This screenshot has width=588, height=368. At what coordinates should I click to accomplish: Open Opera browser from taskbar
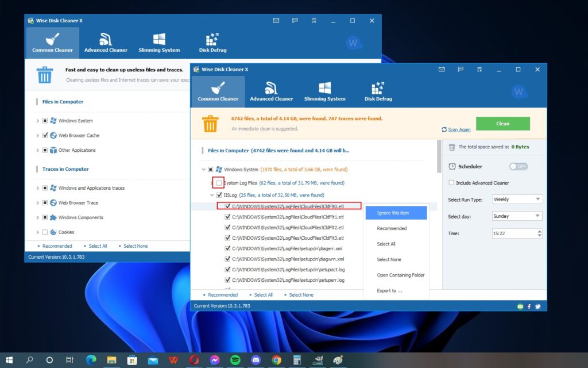click(x=194, y=360)
